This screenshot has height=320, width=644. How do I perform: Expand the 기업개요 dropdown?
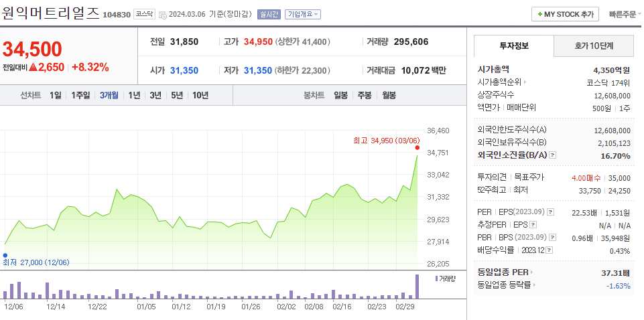pyautogui.click(x=303, y=14)
